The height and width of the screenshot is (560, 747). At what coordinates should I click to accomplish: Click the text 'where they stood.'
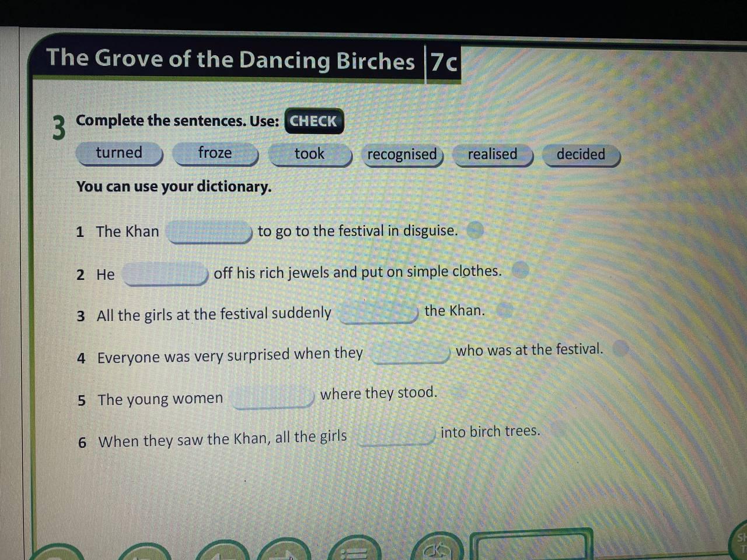[378, 393]
